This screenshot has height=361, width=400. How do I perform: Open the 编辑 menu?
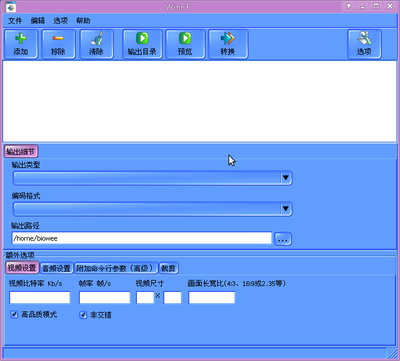pos(37,21)
